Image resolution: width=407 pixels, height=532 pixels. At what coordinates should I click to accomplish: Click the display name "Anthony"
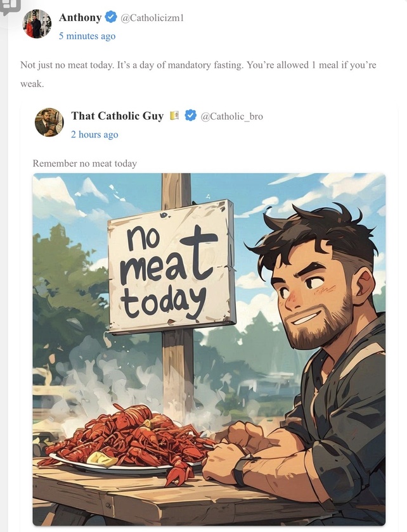80,18
